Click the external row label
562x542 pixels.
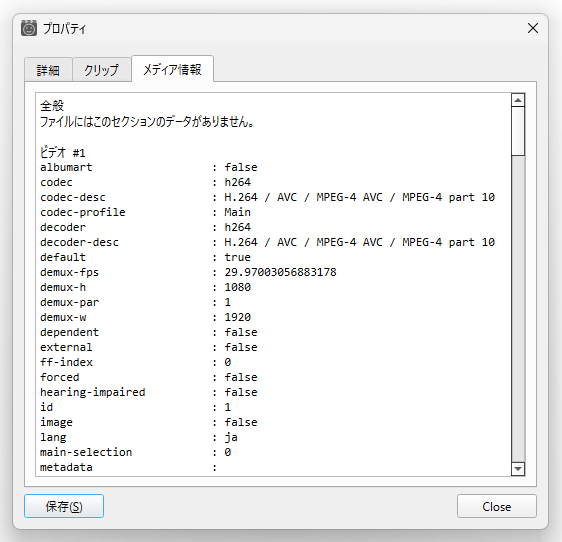pyautogui.click(x=66, y=347)
